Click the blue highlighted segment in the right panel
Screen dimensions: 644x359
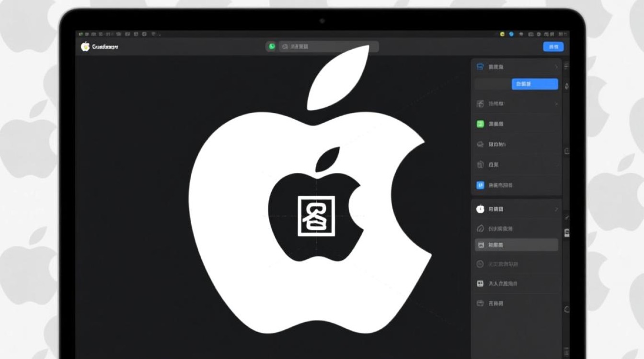pyautogui.click(x=535, y=84)
